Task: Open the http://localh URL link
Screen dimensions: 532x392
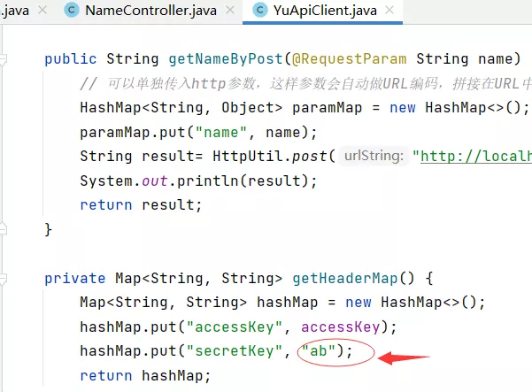Action: (x=476, y=157)
